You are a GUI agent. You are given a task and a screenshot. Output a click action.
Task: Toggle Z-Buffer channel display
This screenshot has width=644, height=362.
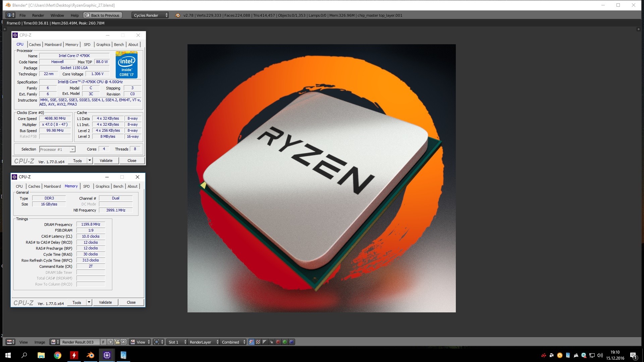tap(271, 342)
